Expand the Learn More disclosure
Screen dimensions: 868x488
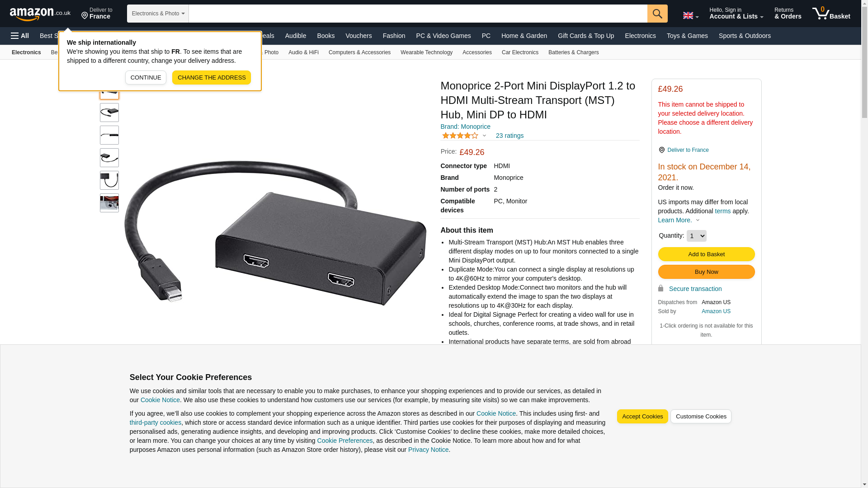pos(679,220)
